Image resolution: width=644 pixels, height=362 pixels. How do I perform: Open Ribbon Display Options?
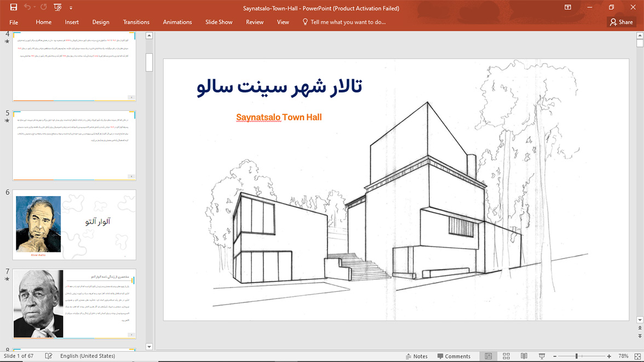pos(567,8)
